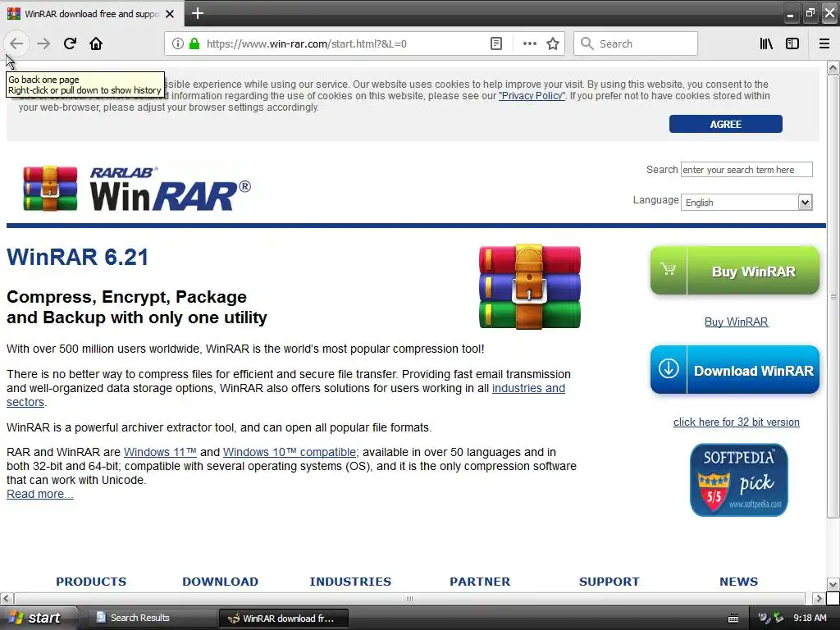Click the blue Download WinRAR button
840x630 pixels.
tap(734, 370)
